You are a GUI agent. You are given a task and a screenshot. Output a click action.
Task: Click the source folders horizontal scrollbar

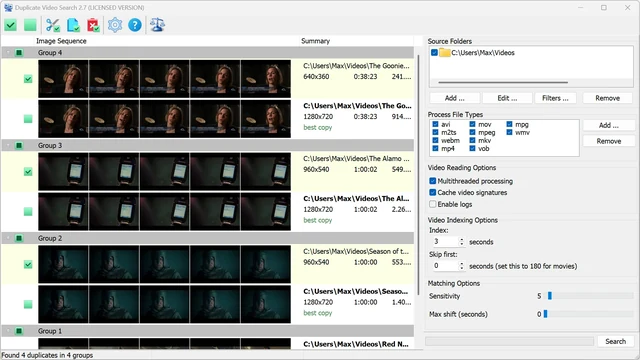tap(503, 82)
